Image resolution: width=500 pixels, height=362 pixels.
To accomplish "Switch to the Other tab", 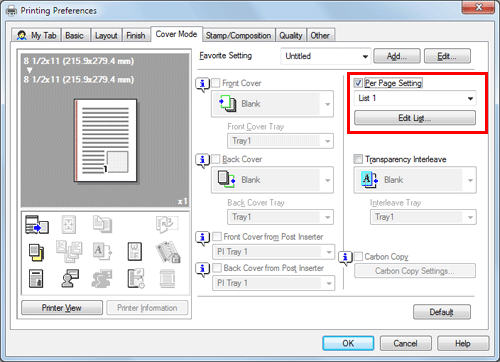I will (320, 35).
